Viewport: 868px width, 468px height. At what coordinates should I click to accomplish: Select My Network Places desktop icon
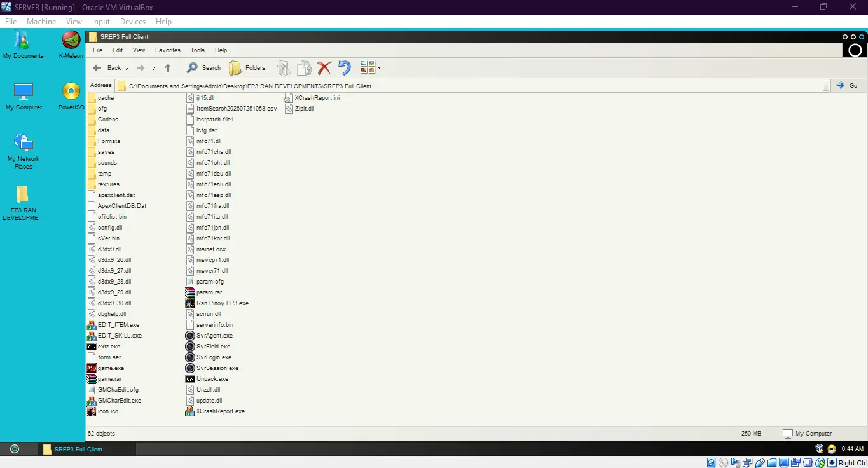(x=24, y=151)
